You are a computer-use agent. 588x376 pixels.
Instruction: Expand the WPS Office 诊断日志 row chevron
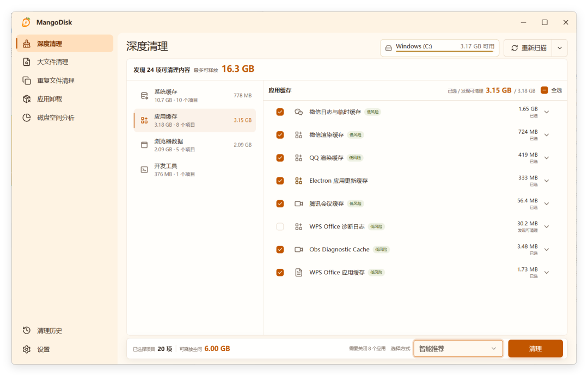(547, 227)
